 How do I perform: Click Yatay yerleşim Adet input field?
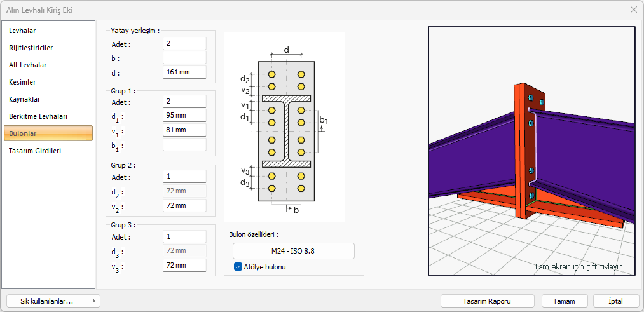(184, 44)
